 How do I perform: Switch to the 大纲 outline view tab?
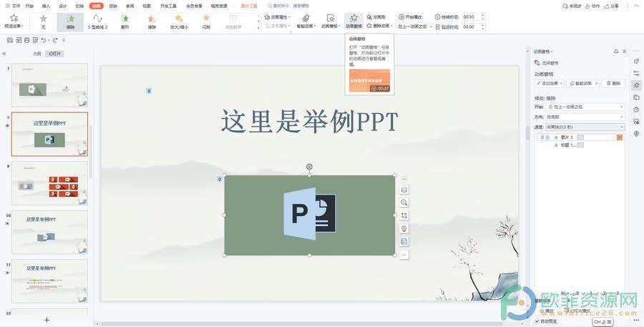[x=37, y=54]
